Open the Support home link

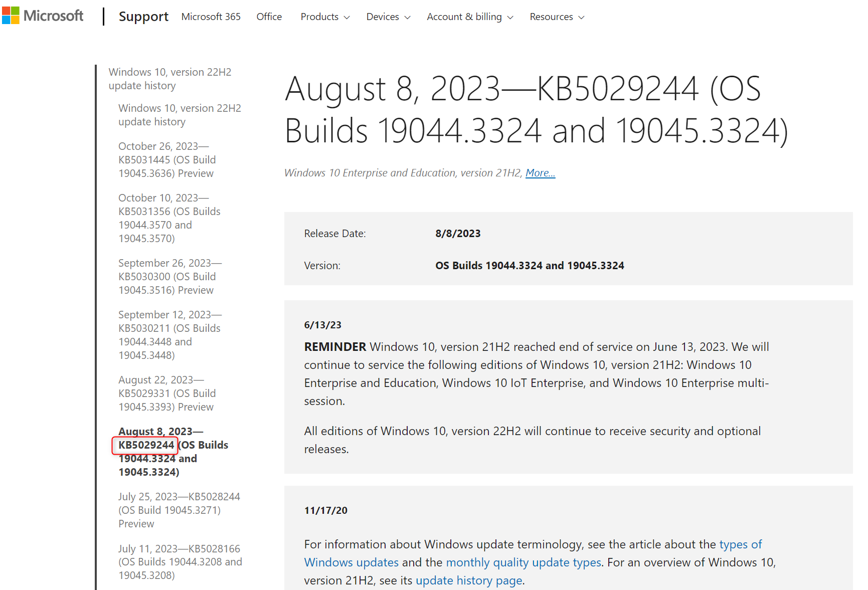(x=143, y=17)
